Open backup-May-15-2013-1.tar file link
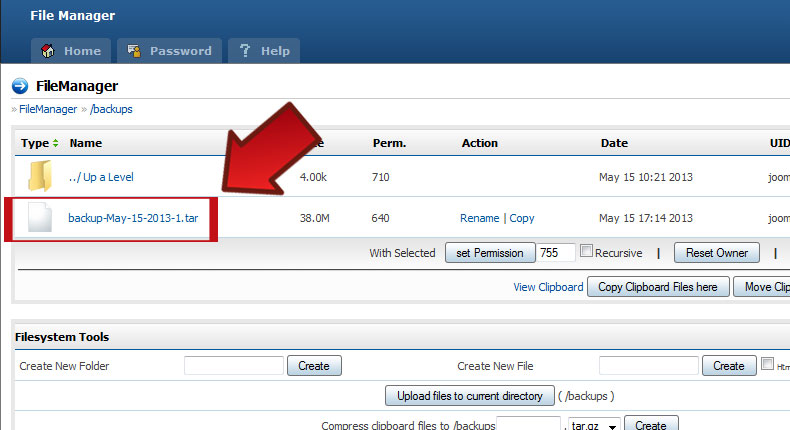 click(x=139, y=218)
